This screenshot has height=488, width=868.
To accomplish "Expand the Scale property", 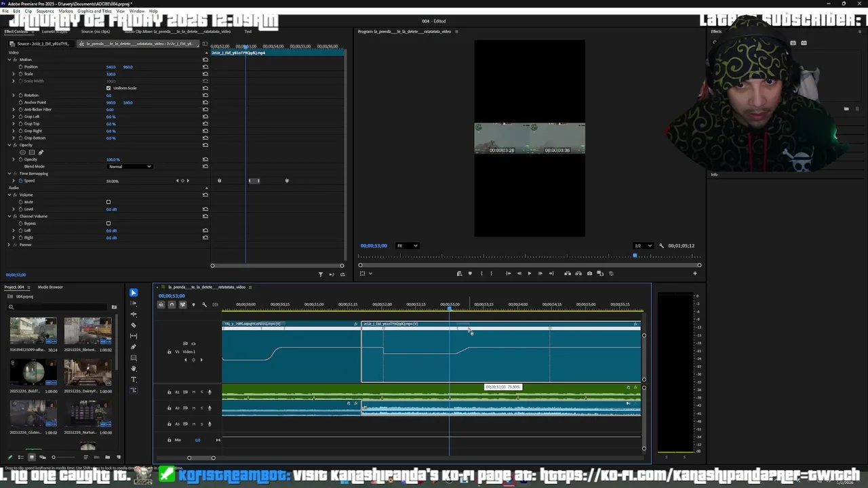I will pos(13,74).
